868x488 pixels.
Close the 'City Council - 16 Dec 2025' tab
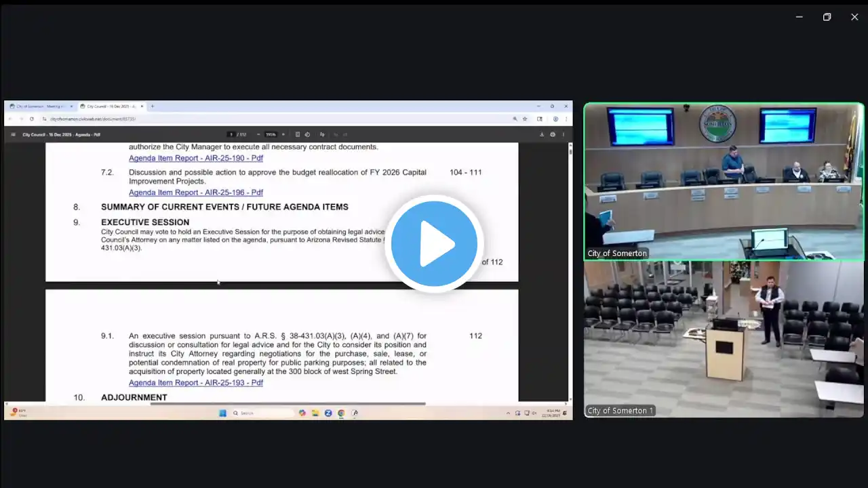[141, 106]
